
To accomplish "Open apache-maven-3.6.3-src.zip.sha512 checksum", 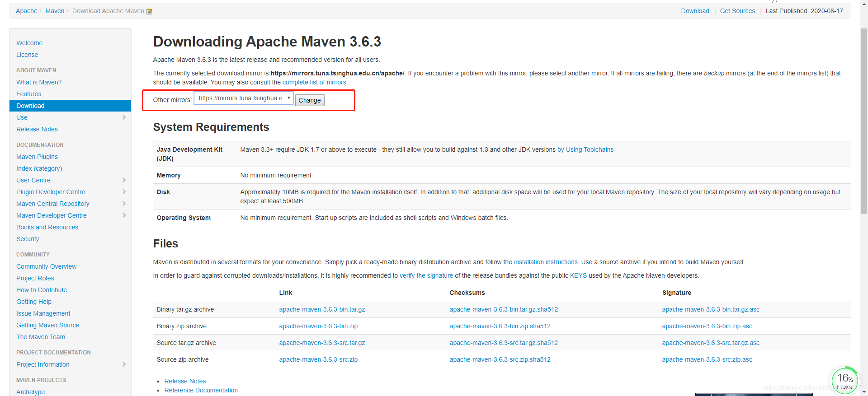I will tap(500, 359).
